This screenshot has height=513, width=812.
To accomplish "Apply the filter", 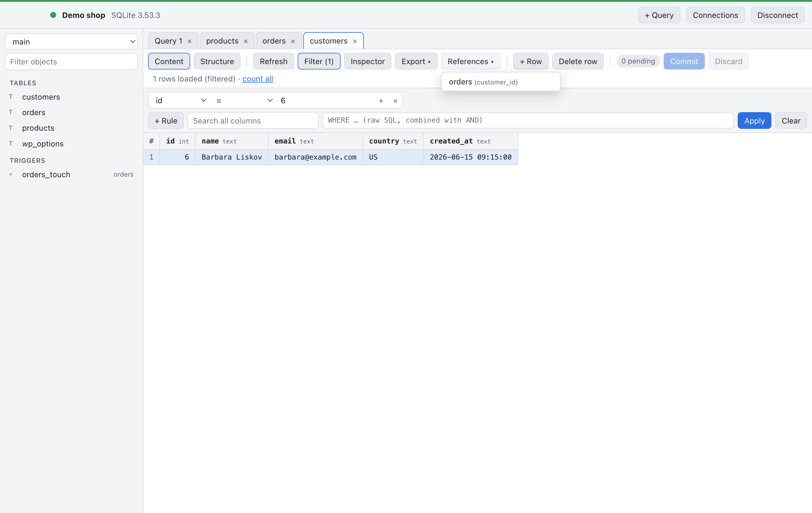I will click(x=754, y=120).
